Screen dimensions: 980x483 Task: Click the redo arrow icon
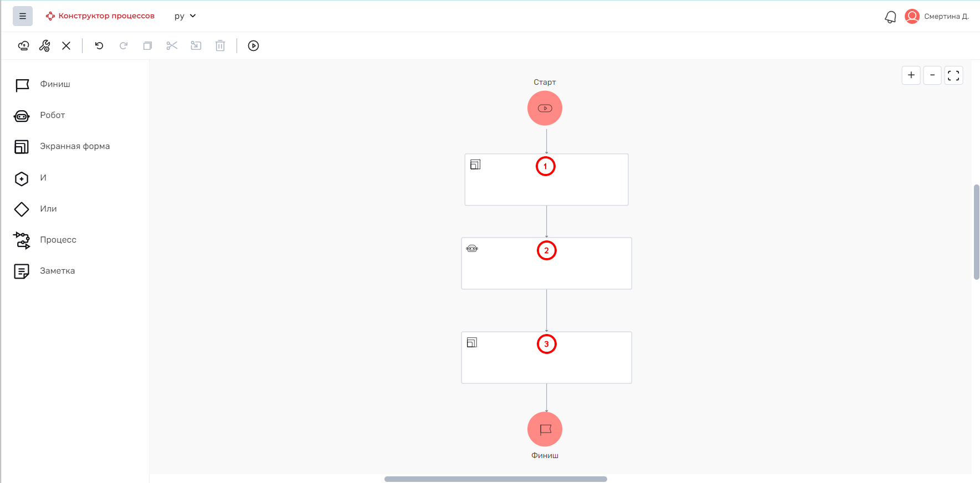pyautogui.click(x=124, y=46)
